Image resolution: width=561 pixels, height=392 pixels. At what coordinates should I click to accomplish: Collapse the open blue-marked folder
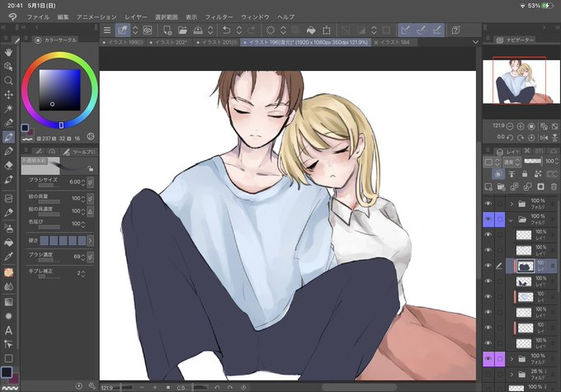tap(511, 220)
